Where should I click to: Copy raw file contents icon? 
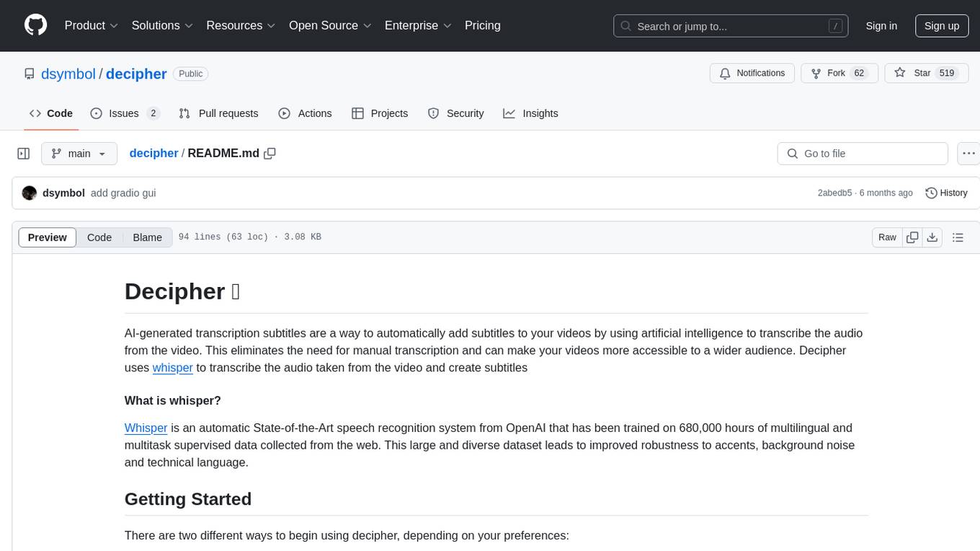click(x=912, y=237)
